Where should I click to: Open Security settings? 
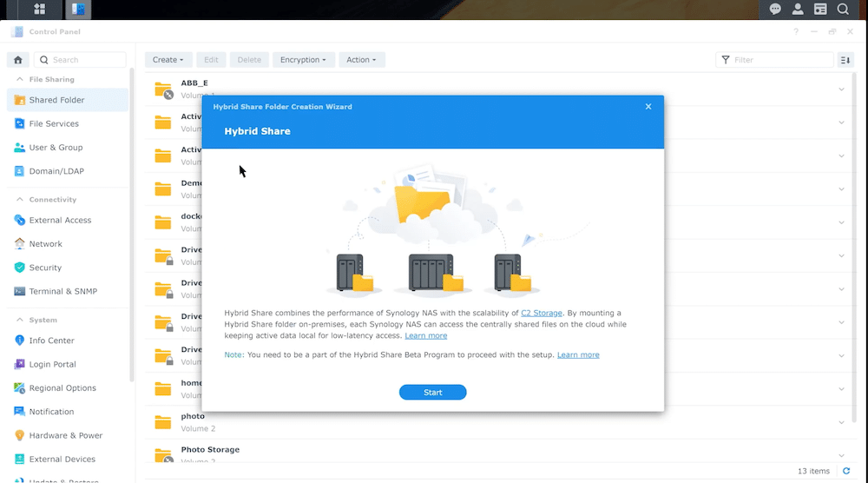coord(68,268)
